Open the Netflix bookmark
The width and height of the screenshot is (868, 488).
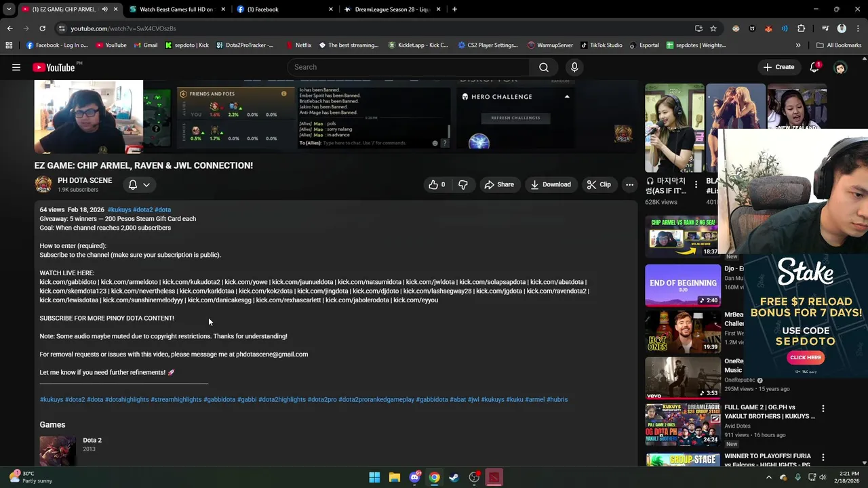298,45
